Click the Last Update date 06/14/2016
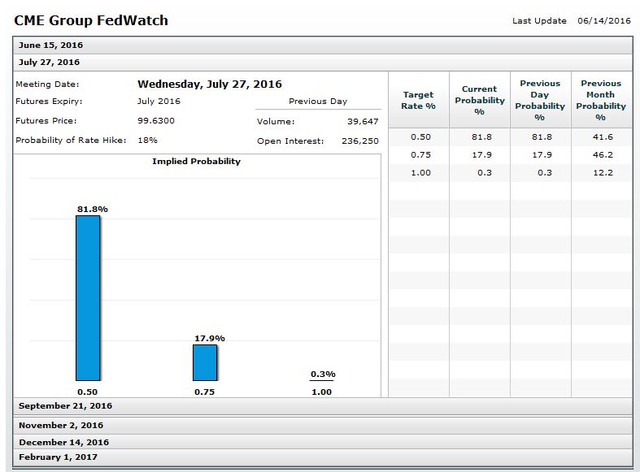 [604, 21]
